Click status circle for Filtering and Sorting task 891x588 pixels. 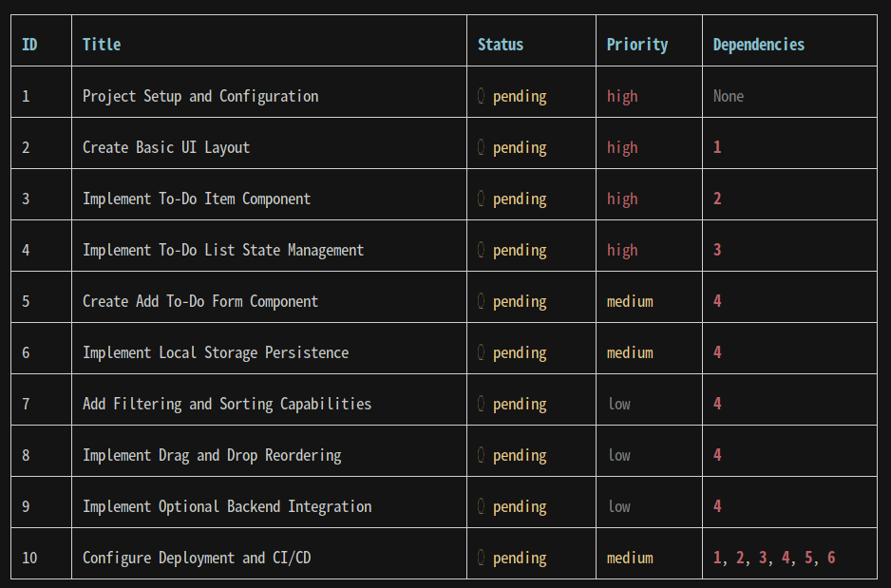(x=482, y=404)
